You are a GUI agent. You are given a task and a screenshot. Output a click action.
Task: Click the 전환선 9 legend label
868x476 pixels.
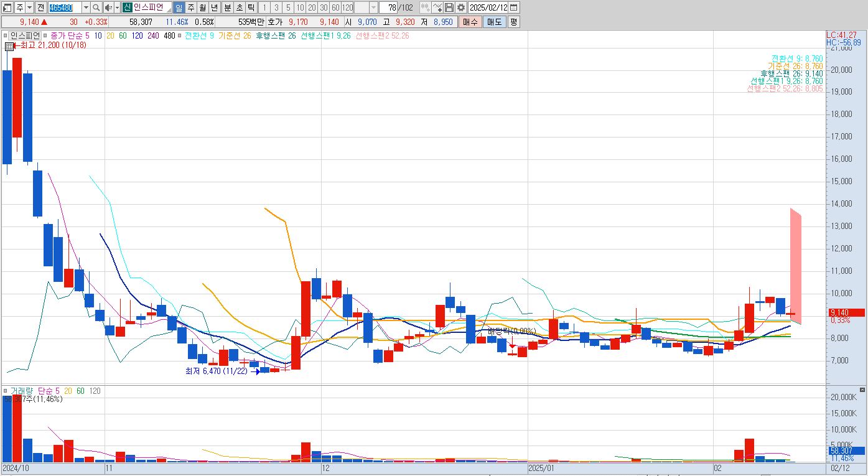click(x=199, y=35)
